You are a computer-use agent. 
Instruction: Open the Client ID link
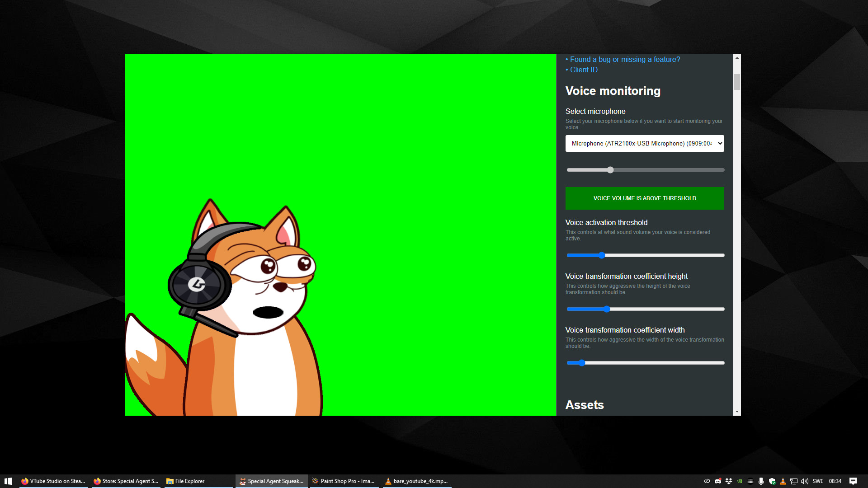click(x=583, y=70)
